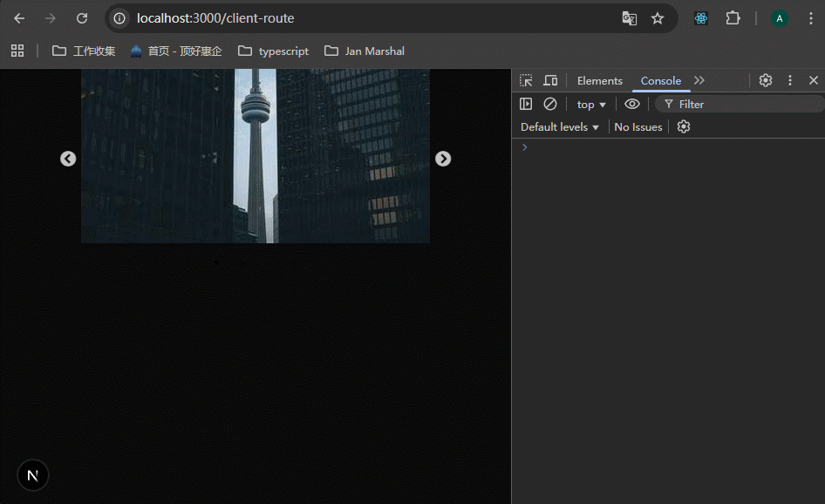
Task: Expand the Default levels dropdown
Action: coord(560,127)
